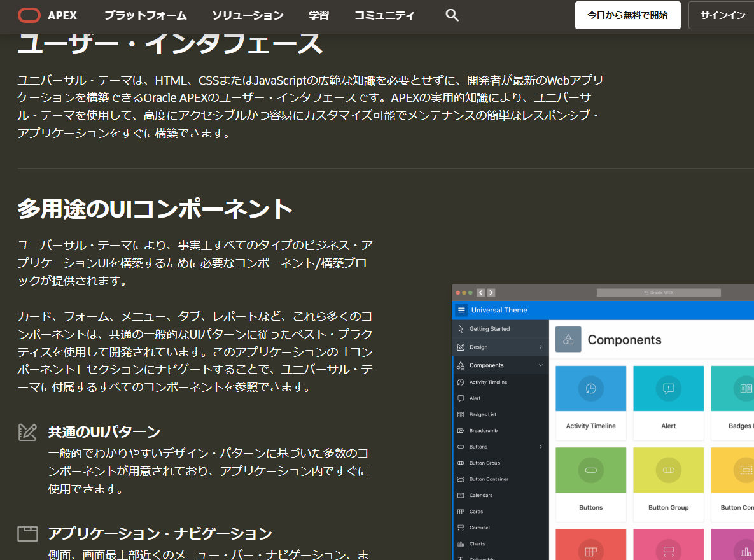The height and width of the screenshot is (560, 754).
Task: Click the Breadcrumb icon in sidebar
Action: tap(461, 431)
